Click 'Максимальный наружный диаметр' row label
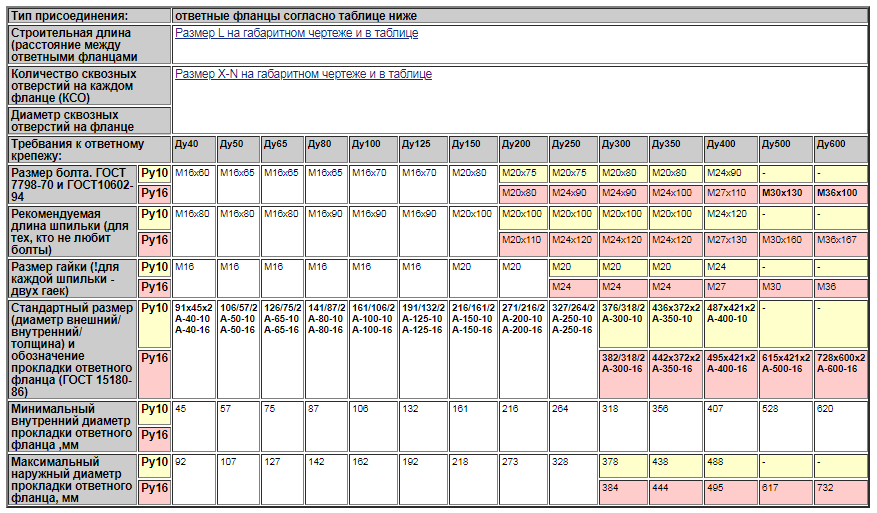 pyautogui.click(x=73, y=479)
